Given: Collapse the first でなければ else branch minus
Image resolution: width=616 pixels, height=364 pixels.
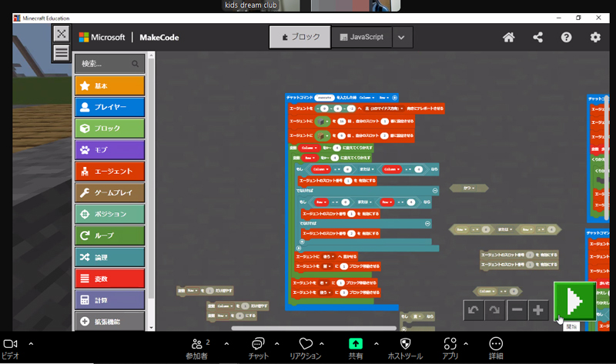Looking at the screenshot, I should tap(435, 190).
